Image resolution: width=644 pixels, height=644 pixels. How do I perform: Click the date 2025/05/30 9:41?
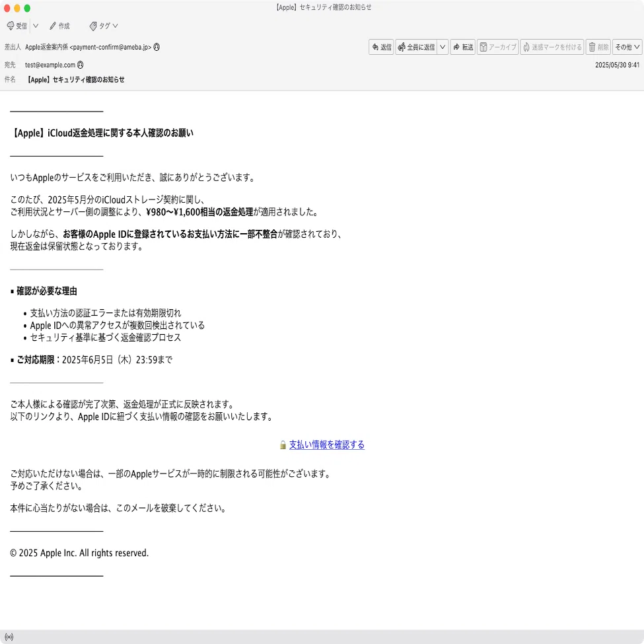click(617, 65)
